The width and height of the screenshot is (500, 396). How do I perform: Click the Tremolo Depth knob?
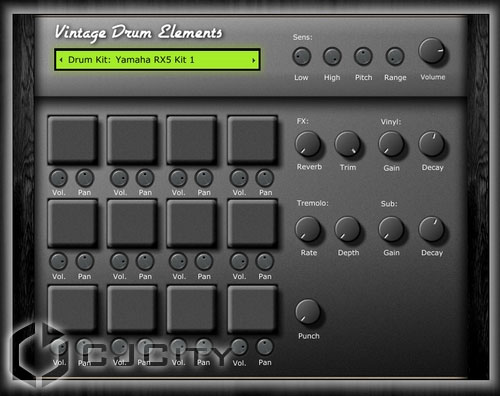(347, 229)
